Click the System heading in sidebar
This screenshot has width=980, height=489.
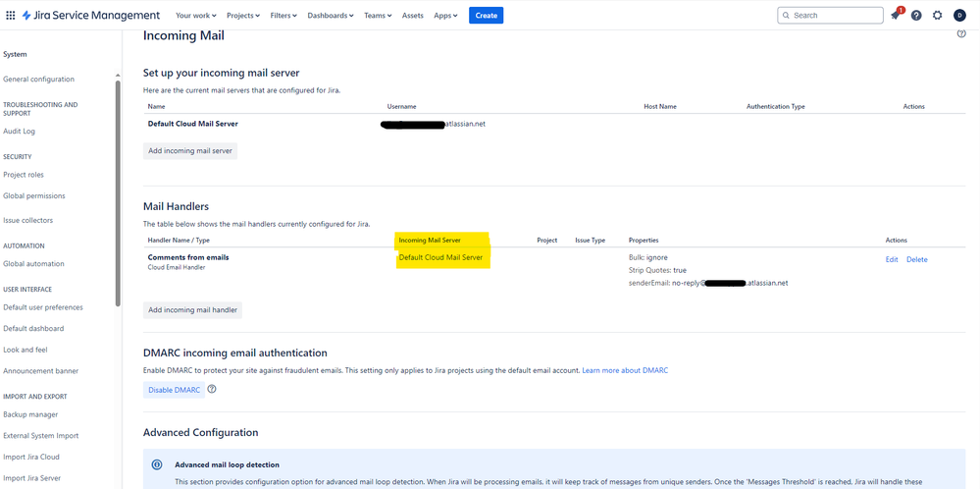(15, 55)
